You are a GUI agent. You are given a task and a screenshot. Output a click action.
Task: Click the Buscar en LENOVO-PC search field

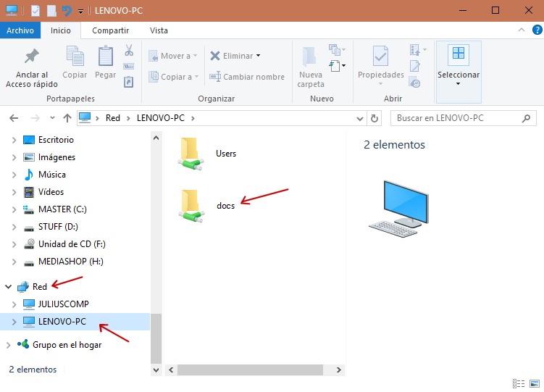(x=461, y=118)
